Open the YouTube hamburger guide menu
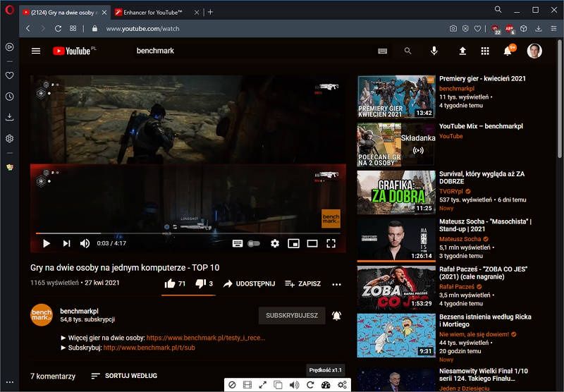 36,51
